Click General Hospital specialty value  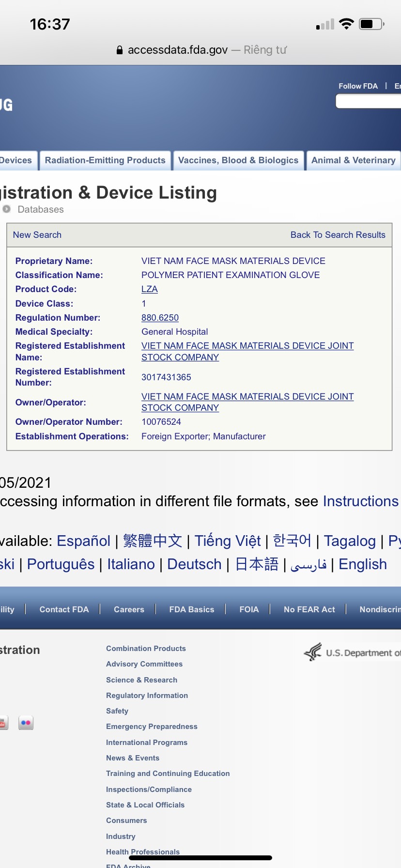(x=175, y=332)
